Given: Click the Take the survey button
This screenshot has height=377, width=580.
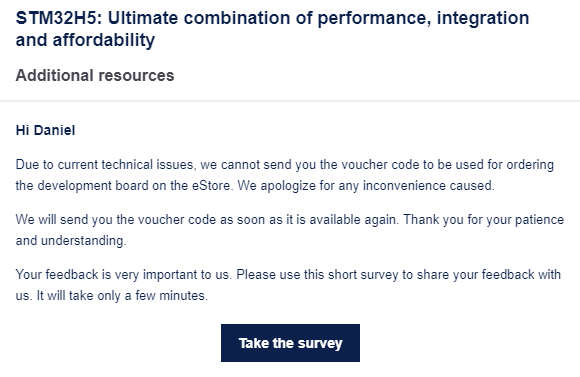Looking at the screenshot, I should [290, 343].
